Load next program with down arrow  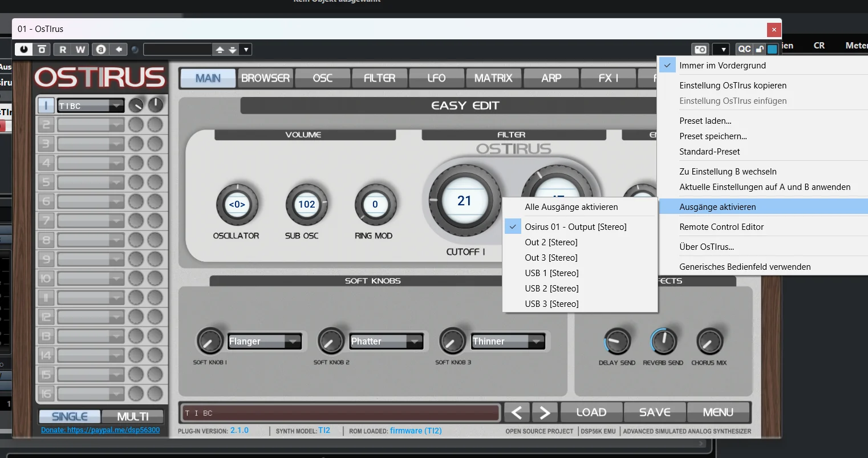tap(233, 50)
